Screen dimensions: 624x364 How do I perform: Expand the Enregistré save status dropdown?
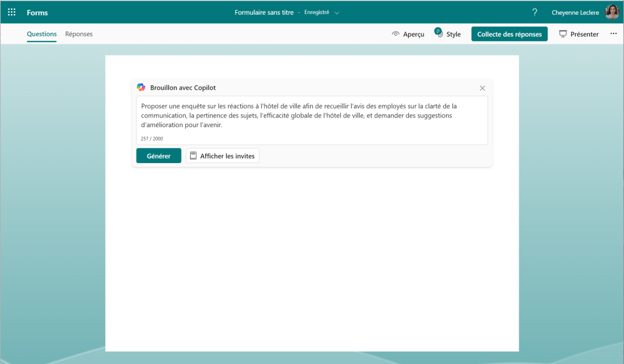336,12
